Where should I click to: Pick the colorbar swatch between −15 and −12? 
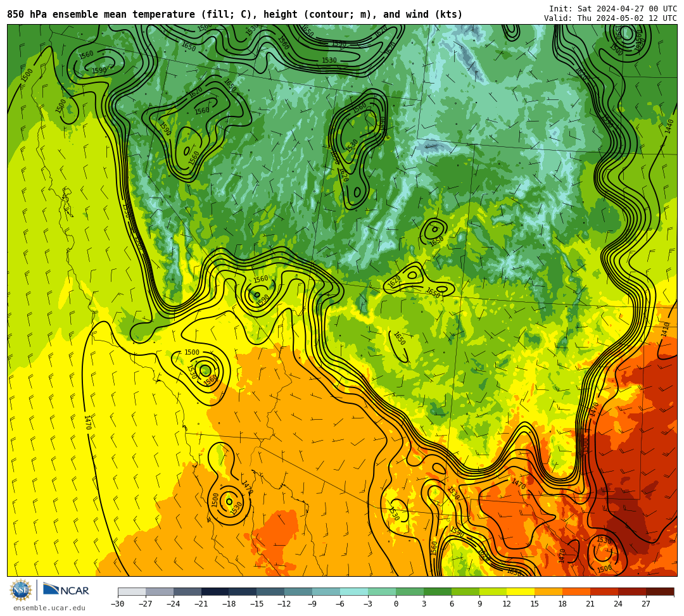point(271,591)
